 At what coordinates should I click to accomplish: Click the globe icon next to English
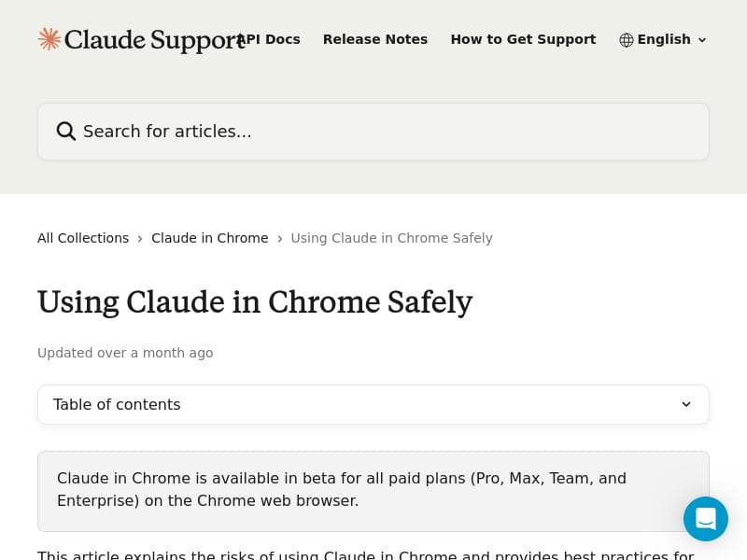point(627,39)
